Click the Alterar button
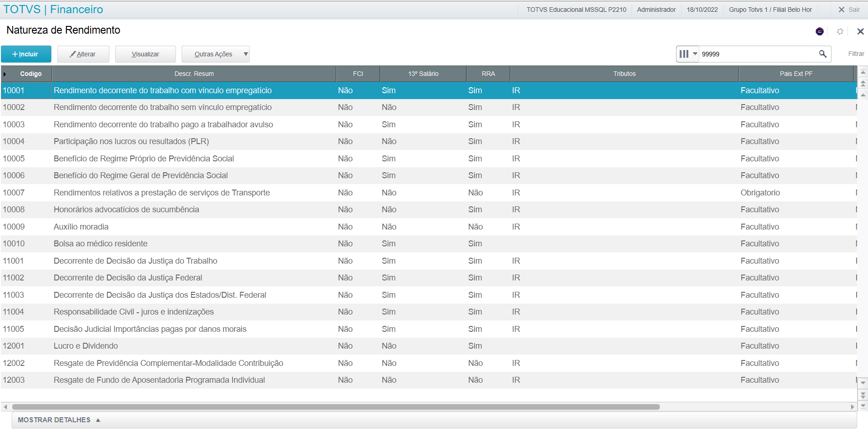The image size is (868, 430). point(83,54)
